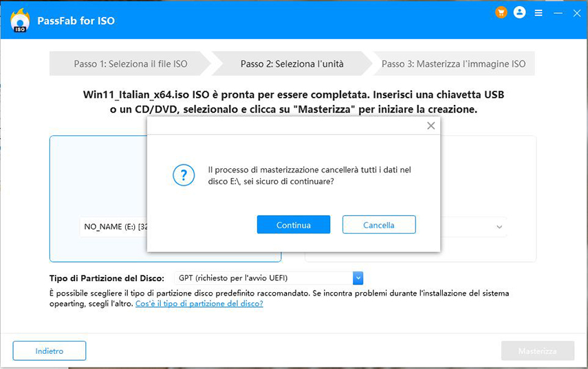Select the GPT partition type combo box
The height and width of the screenshot is (369, 588).
click(x=263, y=278)
